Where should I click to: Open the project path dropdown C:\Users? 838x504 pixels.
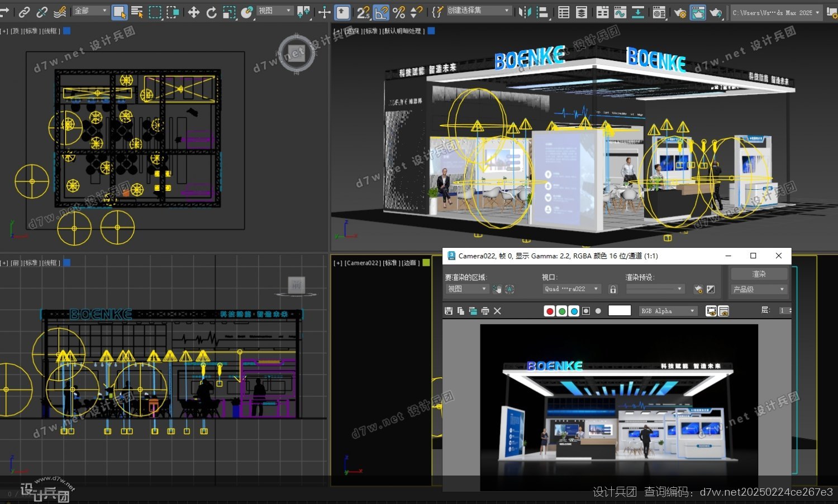(x=777, y=12)
